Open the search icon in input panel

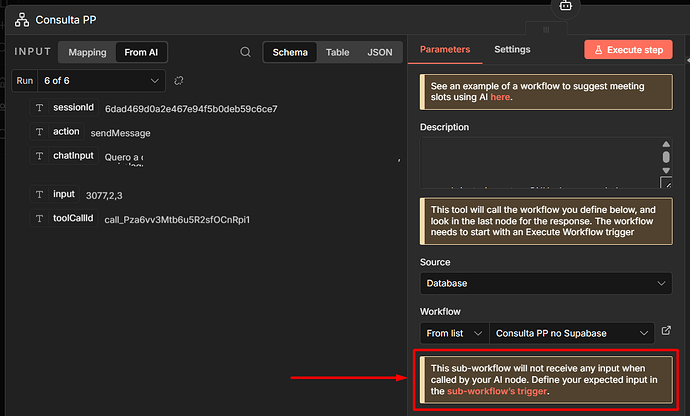tap(246, 52)
